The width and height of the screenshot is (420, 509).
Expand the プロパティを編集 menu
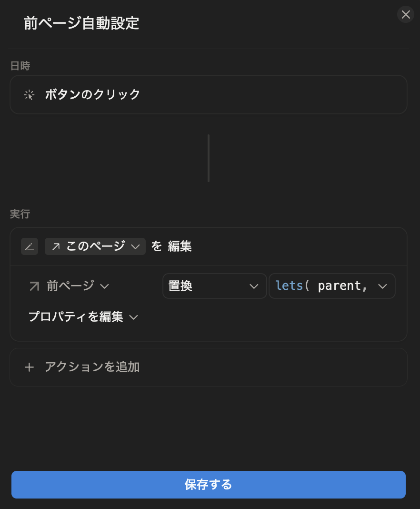tap(83, 317)
